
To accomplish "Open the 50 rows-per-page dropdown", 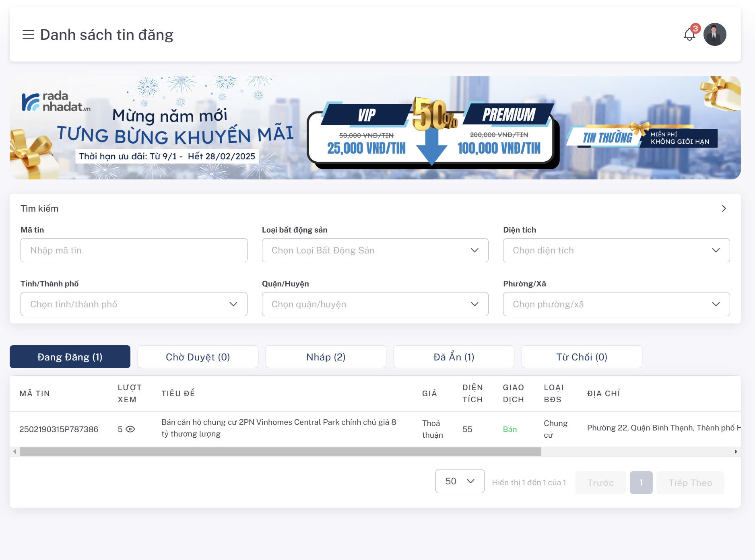I will coord(460,481).
